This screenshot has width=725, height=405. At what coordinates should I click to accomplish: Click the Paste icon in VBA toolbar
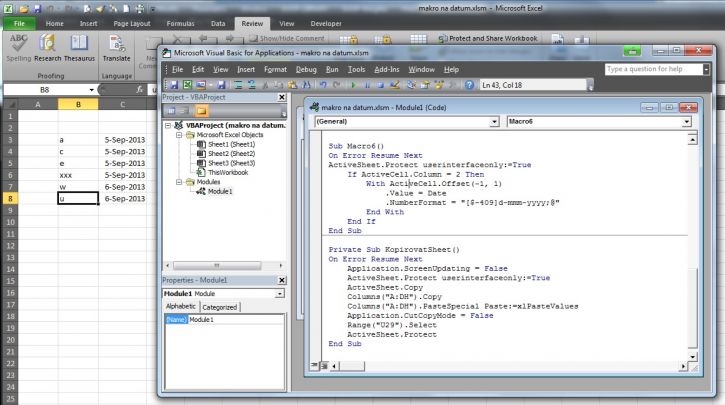tap(292, 85)
